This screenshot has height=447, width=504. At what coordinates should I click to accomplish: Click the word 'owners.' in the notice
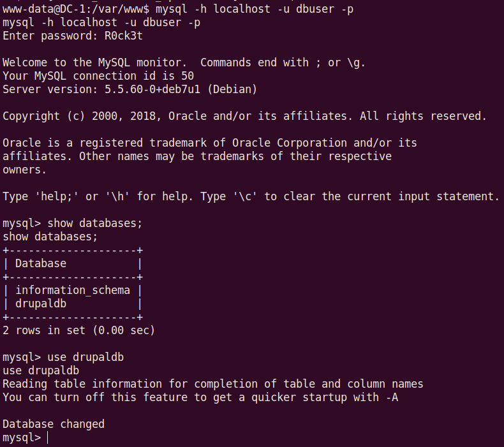(x=25, y=170)
